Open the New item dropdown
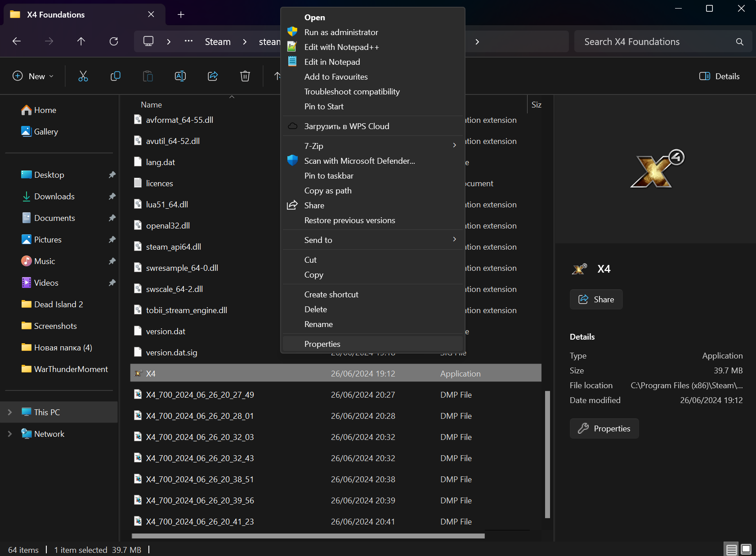 pyautogui.click(x=33, y=76)
